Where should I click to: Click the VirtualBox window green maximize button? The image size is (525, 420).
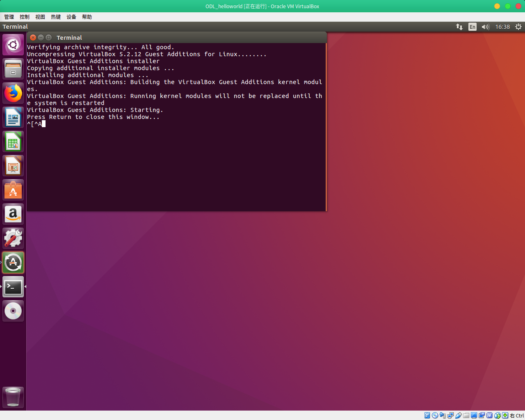(x=508, y=6)
